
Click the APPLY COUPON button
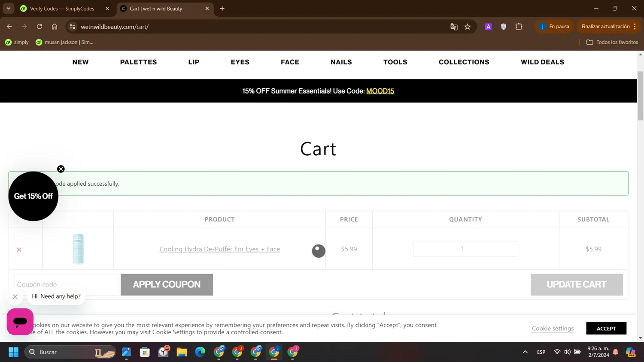point(167,284)
